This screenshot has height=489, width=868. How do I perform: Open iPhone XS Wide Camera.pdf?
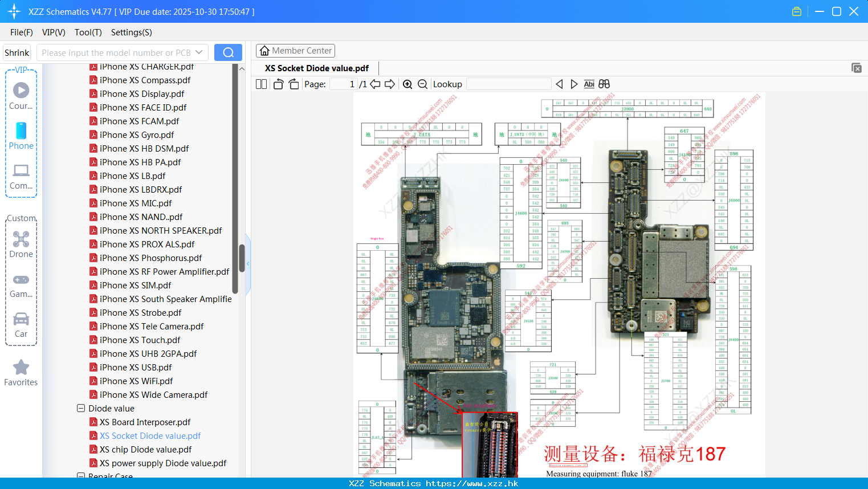tap(153, 394)
